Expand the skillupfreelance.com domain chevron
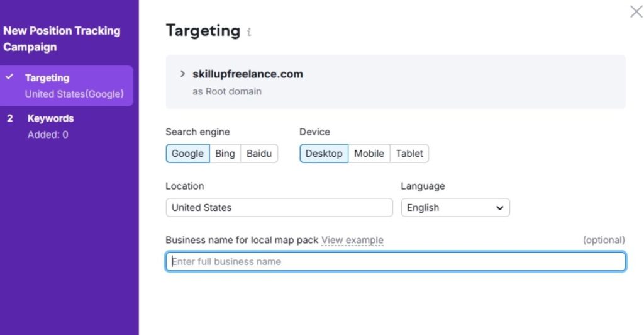The image size is (644, 335). tap(182, 74)
